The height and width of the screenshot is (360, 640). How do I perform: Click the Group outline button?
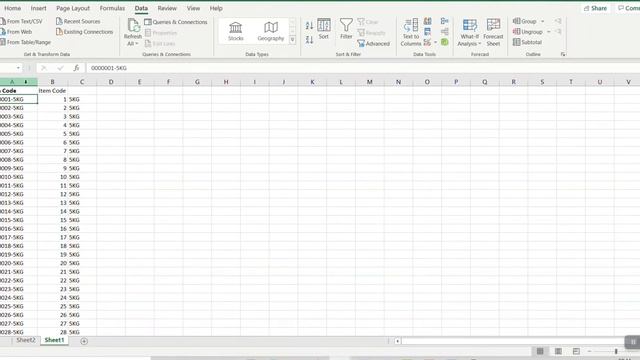point(524,21)
